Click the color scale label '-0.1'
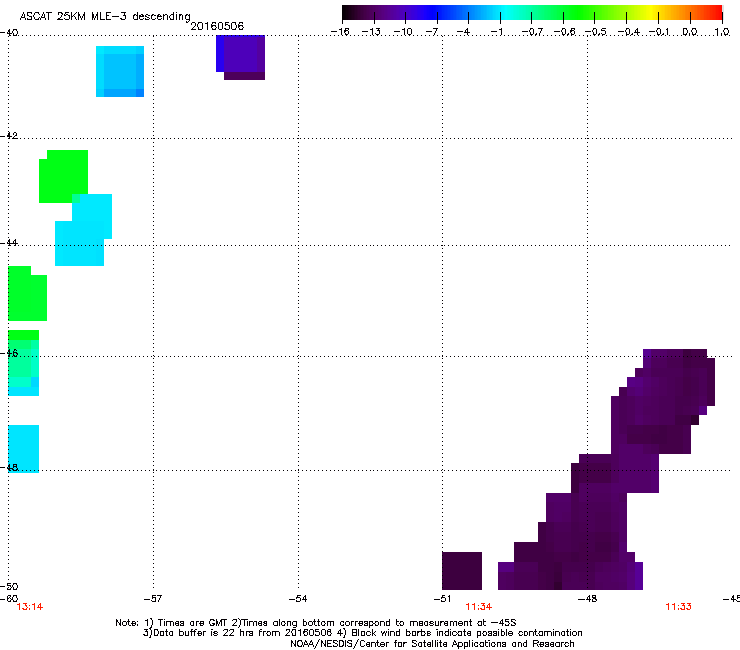Viewport: 740px width, 650px height. pyautogui.click(x=659, y=32)
